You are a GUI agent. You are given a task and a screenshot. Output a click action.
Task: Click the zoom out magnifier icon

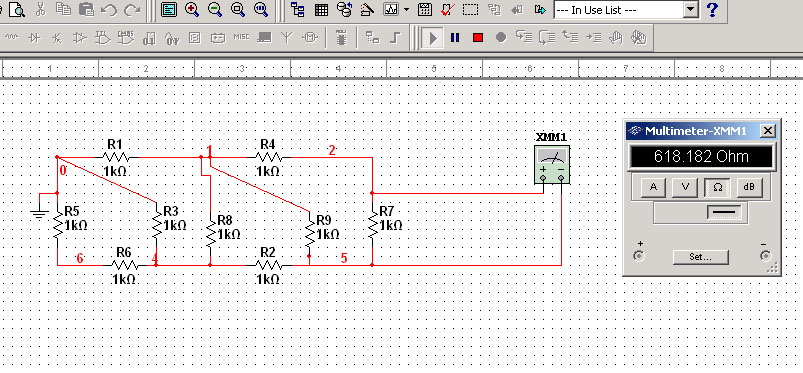pos(215,9)
